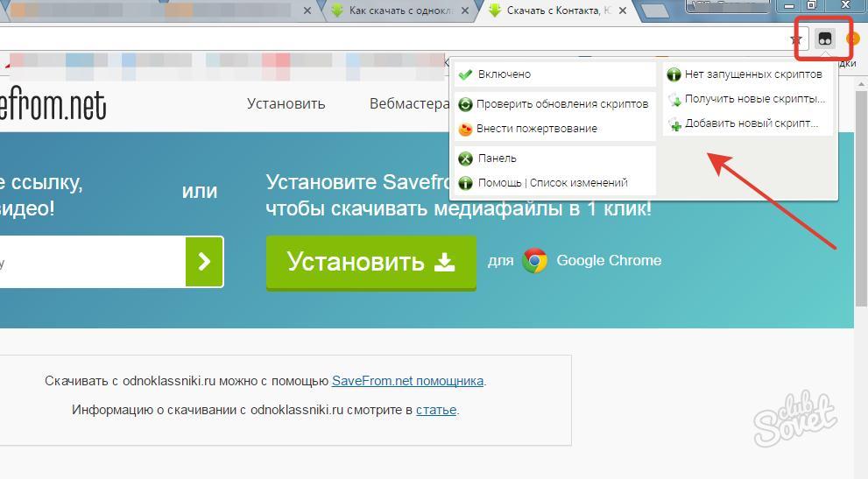Click the green plus add-script icon

(674, 124)
